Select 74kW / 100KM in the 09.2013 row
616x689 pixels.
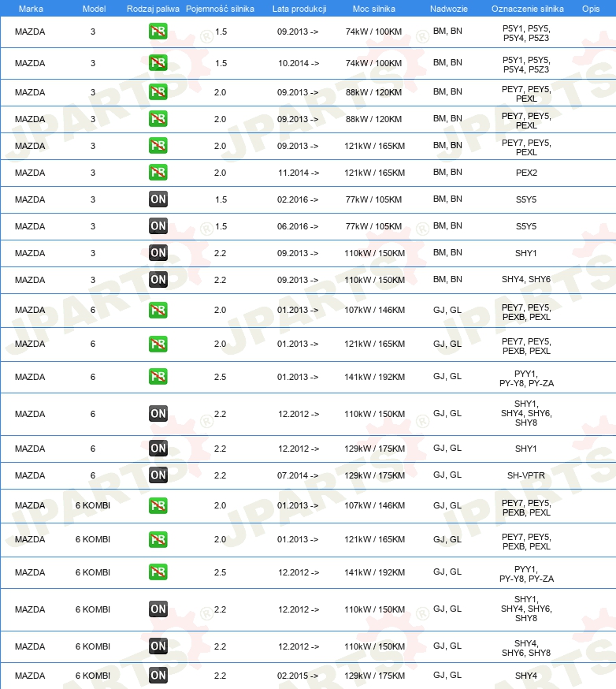[373, 32]
